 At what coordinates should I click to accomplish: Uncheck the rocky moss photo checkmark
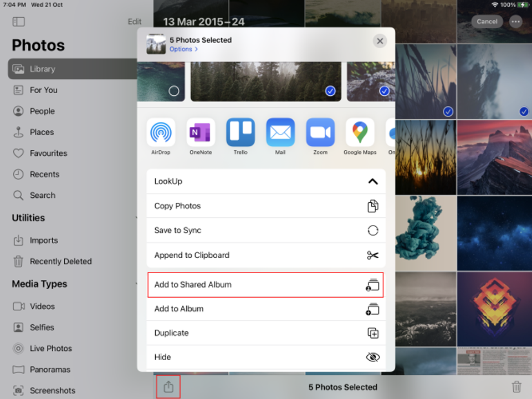pyautogui.click(x=384, y=91)
